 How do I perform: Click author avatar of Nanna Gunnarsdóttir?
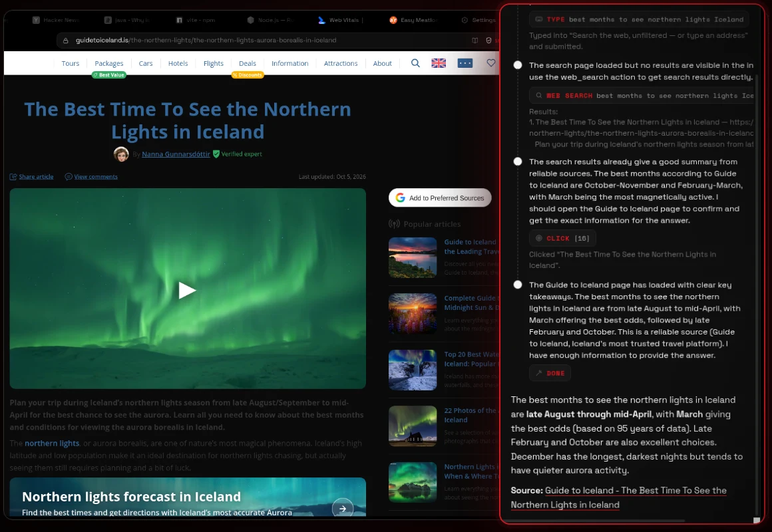(x=121, y=154)
